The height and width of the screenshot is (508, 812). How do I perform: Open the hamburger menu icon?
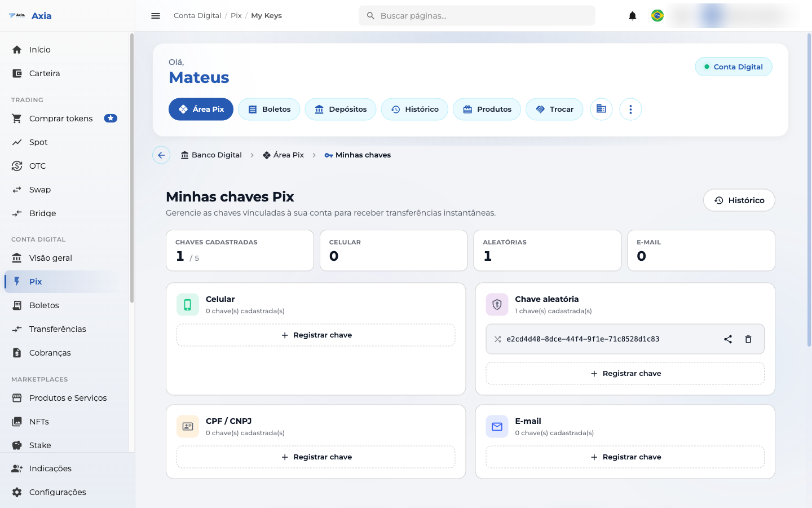(156, 16)
